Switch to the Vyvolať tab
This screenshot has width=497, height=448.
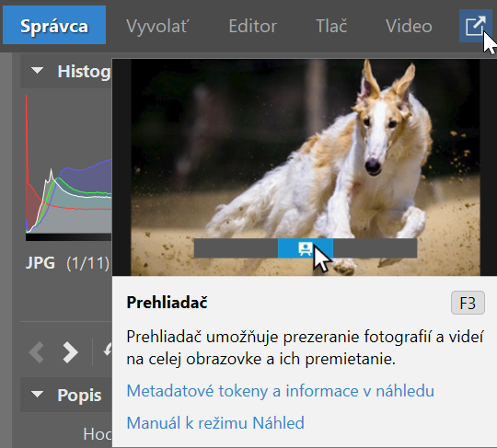(157, 26)
